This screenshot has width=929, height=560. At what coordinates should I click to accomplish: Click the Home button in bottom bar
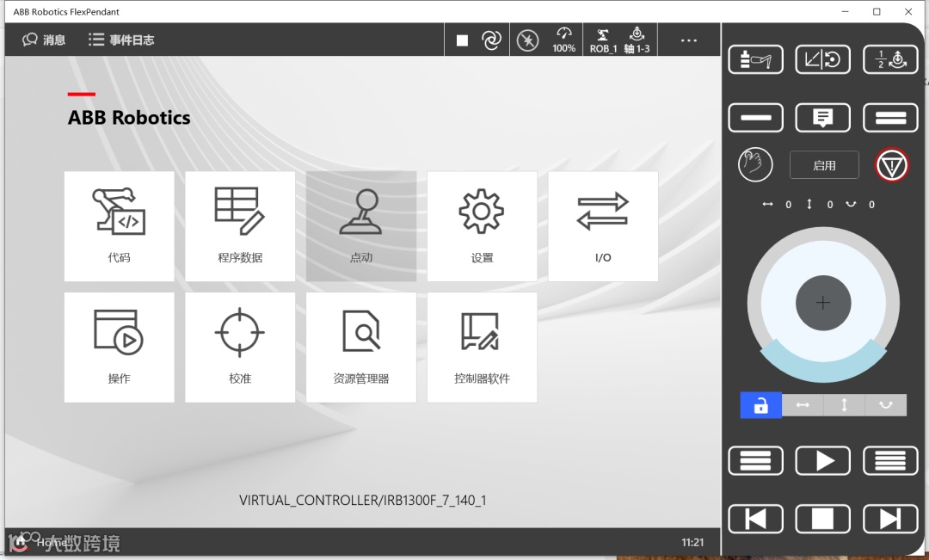40,542
